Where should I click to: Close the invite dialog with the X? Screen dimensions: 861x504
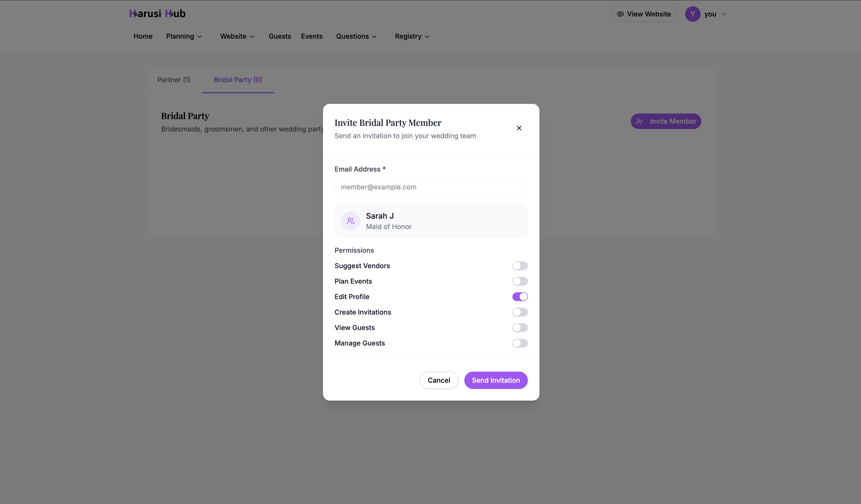coord(519,128)
